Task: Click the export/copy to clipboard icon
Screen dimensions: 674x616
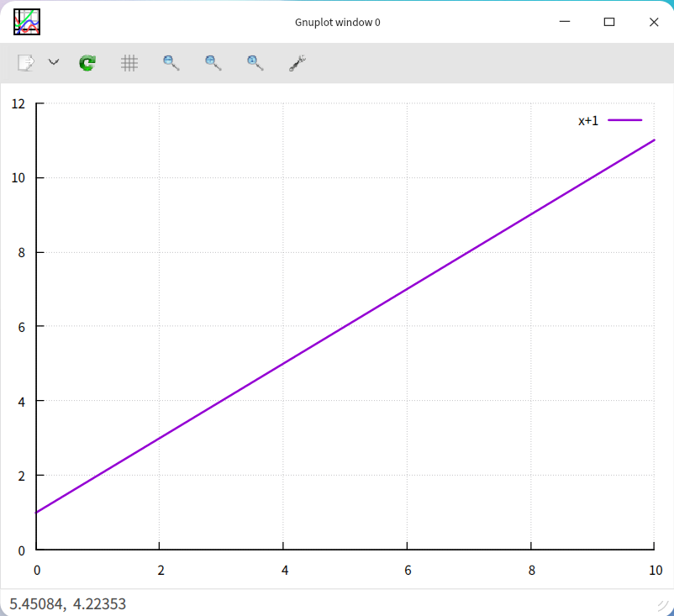Action: [x=26, y=63]
